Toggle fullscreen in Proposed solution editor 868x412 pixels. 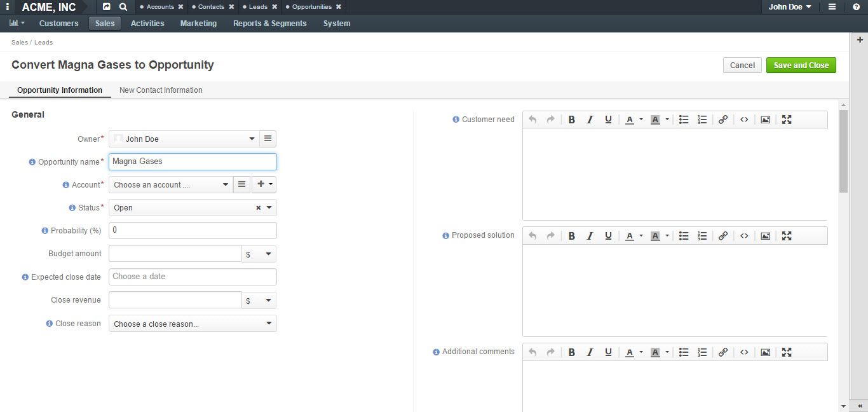click(x=787, y=236)
